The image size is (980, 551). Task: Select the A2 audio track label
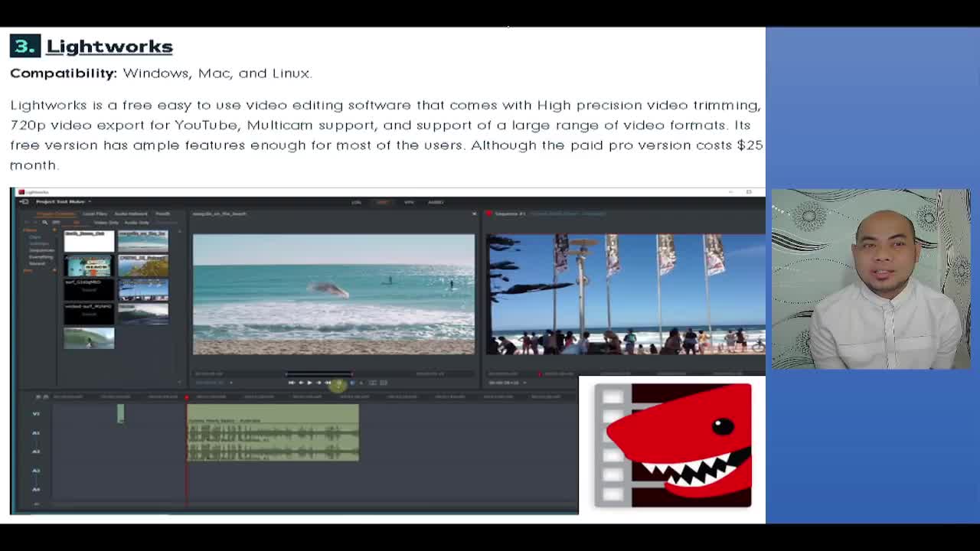click(36, 452)
